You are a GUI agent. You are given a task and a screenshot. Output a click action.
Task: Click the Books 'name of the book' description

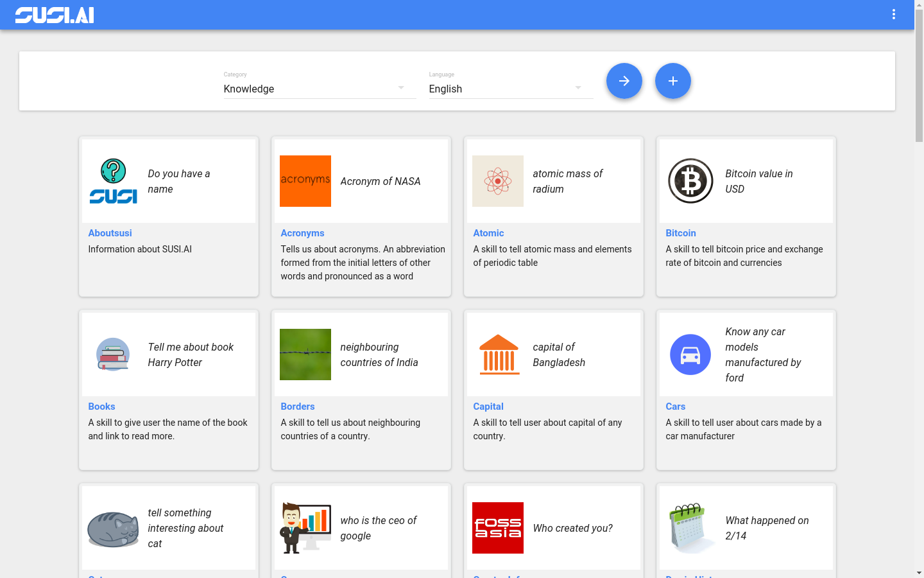(167, 429)
